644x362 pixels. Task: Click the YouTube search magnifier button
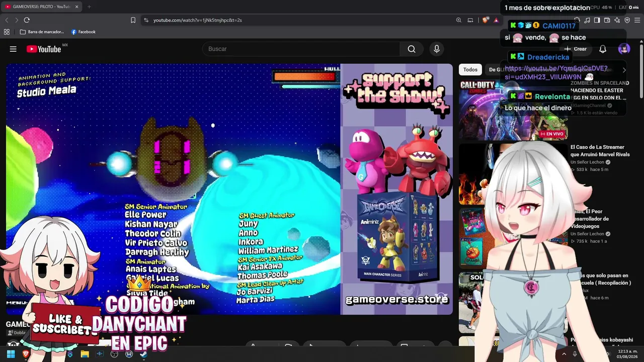coord(412,49)
